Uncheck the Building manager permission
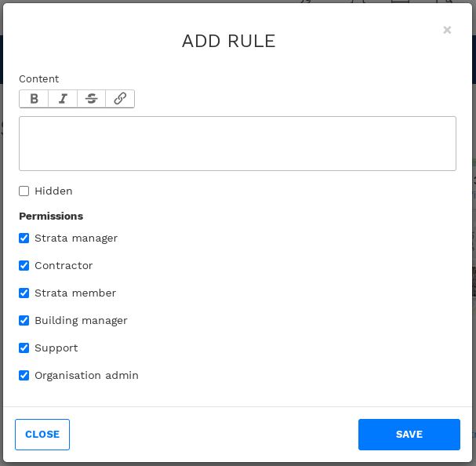This screenshot has height=466, width=476. tap(24, 321)
